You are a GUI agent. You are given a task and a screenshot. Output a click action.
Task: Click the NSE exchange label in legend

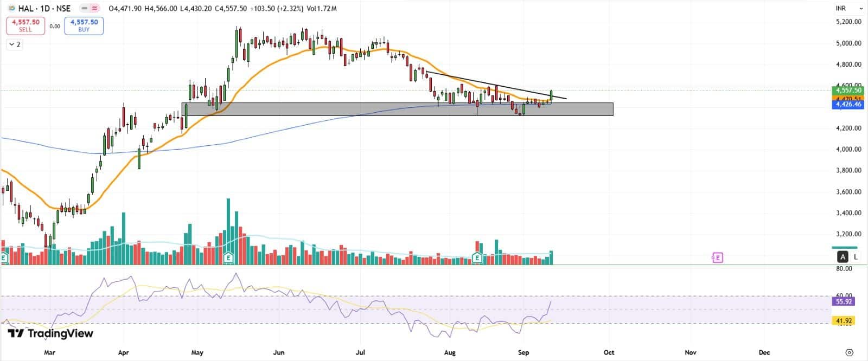coord(63,9)
